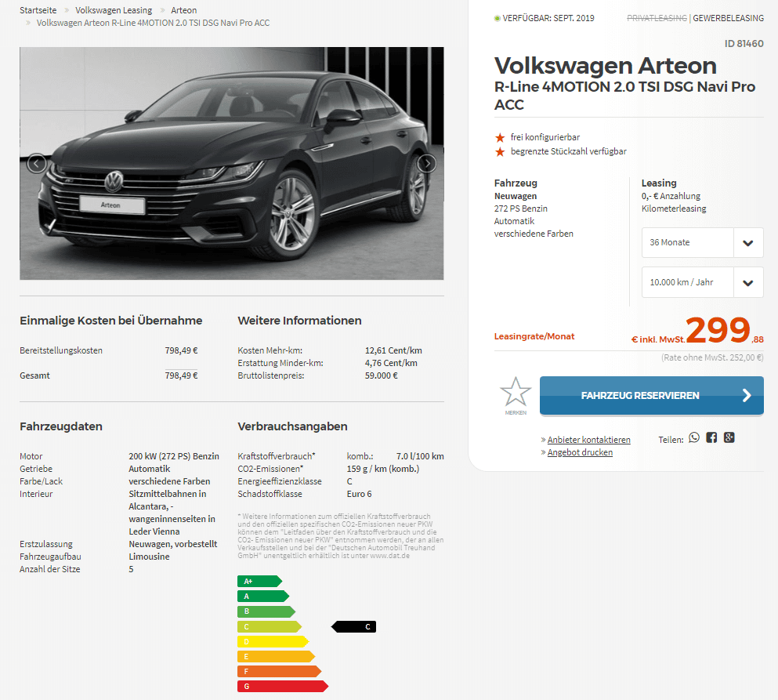Select the Gewerbeleasing tab

pyautogui.click(x=728, y=18)
